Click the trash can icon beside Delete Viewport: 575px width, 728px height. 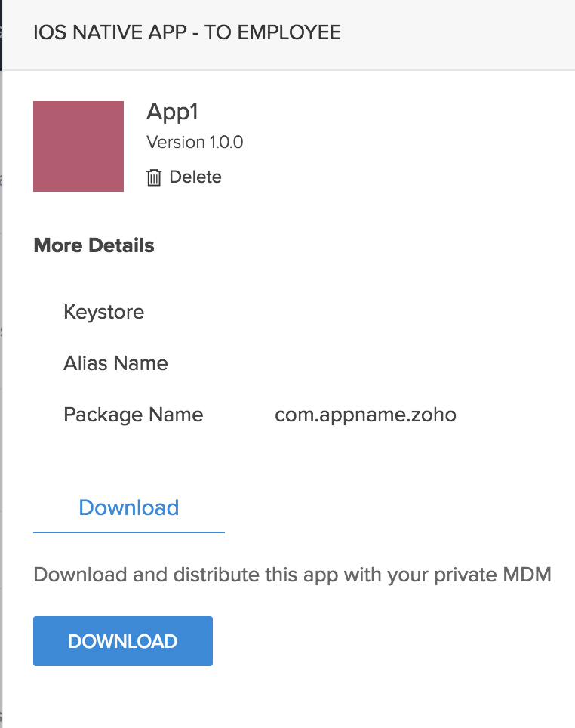click(154, 177)
